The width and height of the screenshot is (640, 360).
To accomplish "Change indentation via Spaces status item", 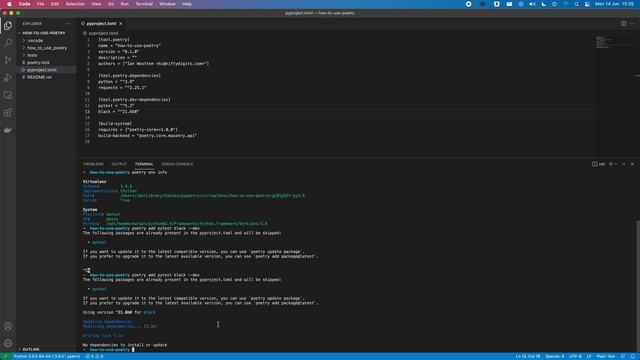I will click(554, 356).
